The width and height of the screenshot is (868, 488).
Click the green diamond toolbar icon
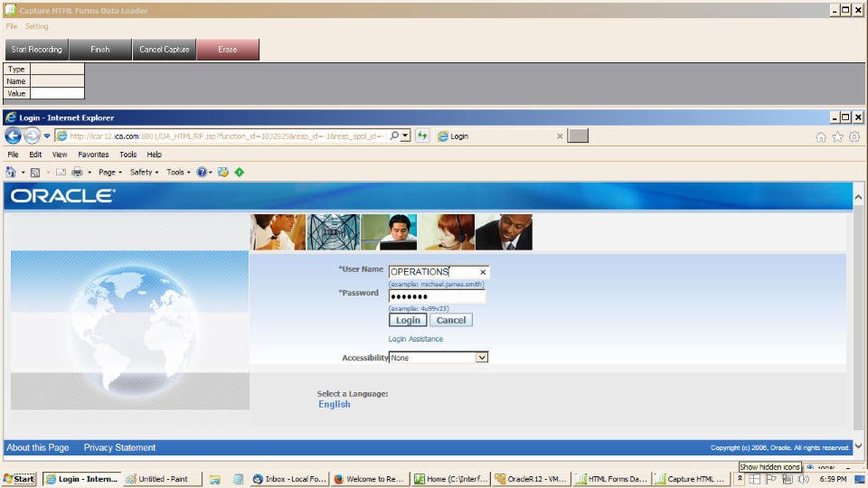(239, 173)
